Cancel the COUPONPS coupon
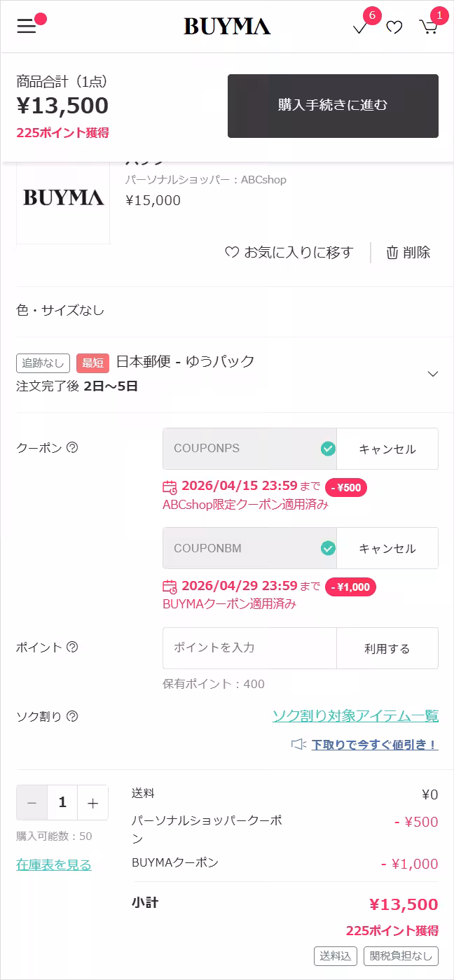Screen dimensions: 454x980 (x=387, y=448)
